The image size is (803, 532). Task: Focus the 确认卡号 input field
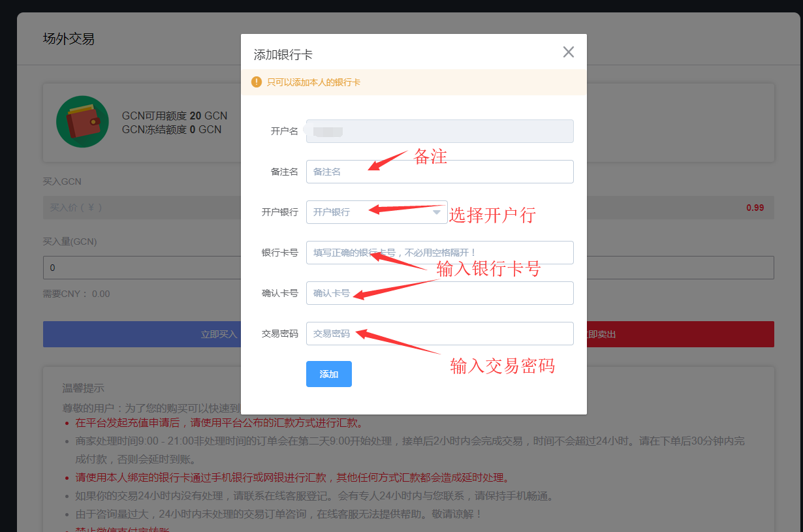point(439,293)
